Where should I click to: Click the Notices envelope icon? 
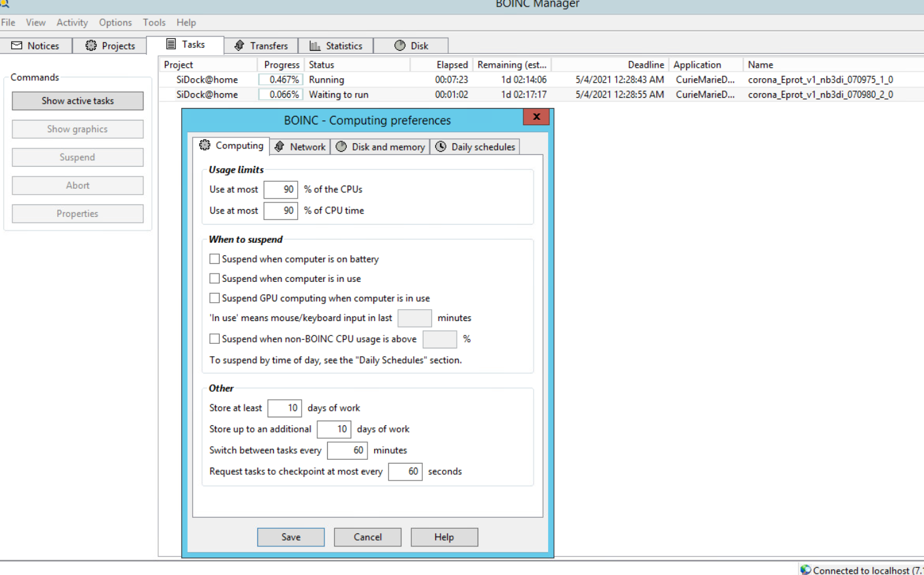(x=17, y=46)
